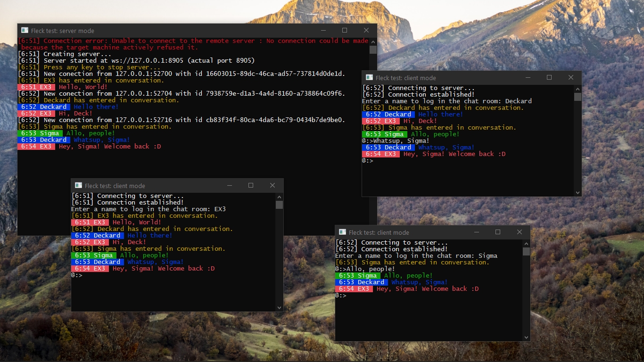Click the scrollbar thumb in the server window
Viewport: 644px width, 362px height.
coord(373,49)
